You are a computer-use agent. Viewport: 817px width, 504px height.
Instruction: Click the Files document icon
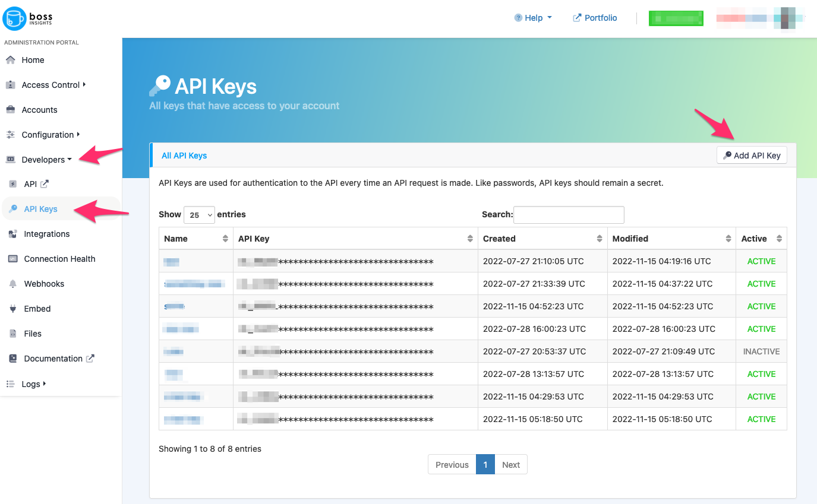pyautogui.click(x=13, y=334)
